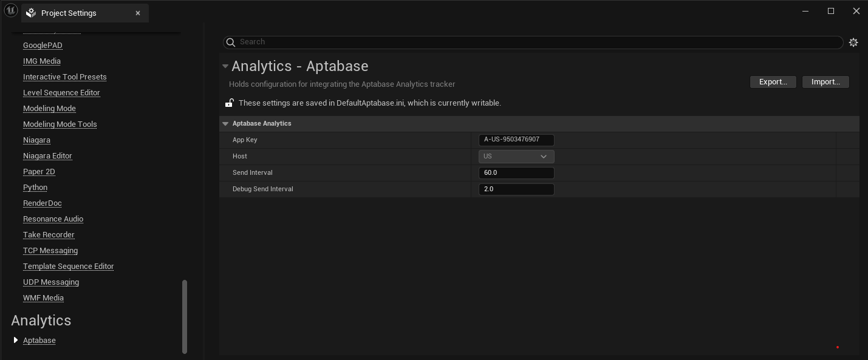This screenshot has height=360, width=868.
Task: Click the DefaultAptabase.ini writable notice
Action: tap(370, 103)
